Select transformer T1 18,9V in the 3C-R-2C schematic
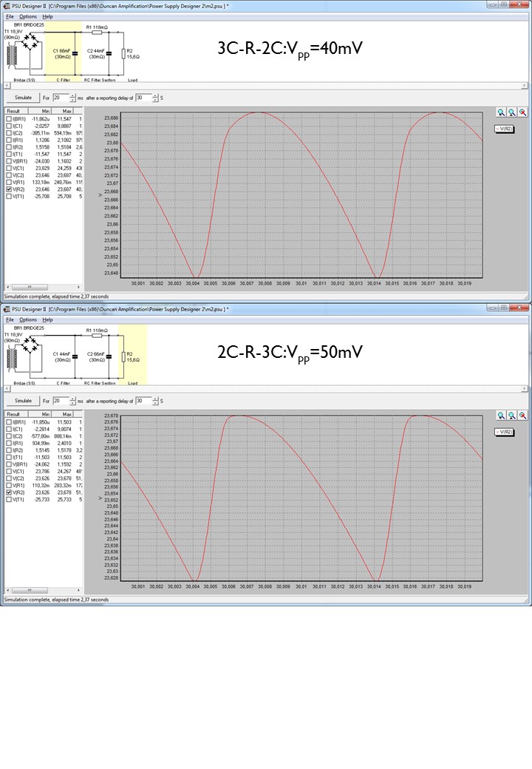This screenshot has width=532, height=769. click(12, 55)
